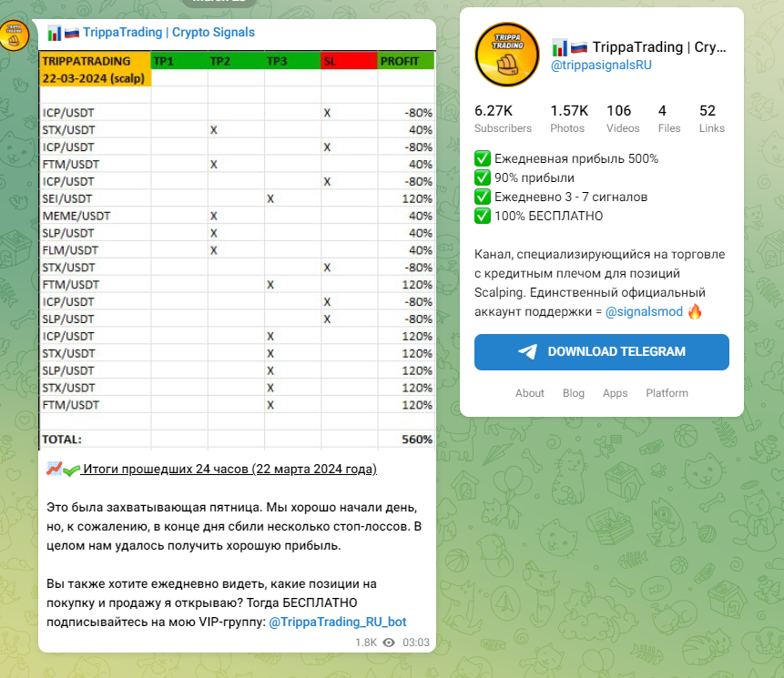Select the 1.57K Photos counter
The width and height of the screenshot is (784, 678).
click(569, 119)
